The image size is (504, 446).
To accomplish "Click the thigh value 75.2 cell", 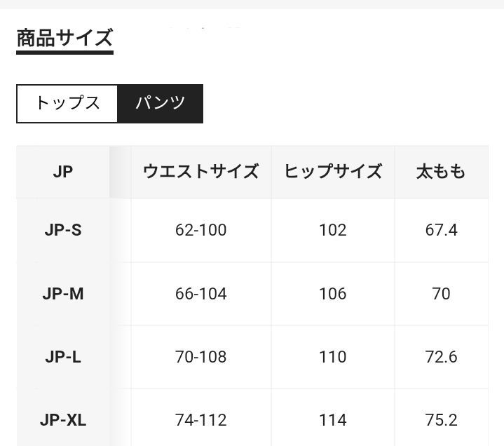I will tap(442, 420).
